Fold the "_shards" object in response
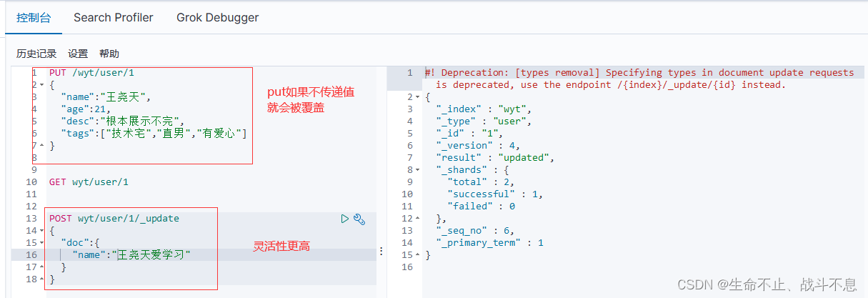 (x=418, y=170)
